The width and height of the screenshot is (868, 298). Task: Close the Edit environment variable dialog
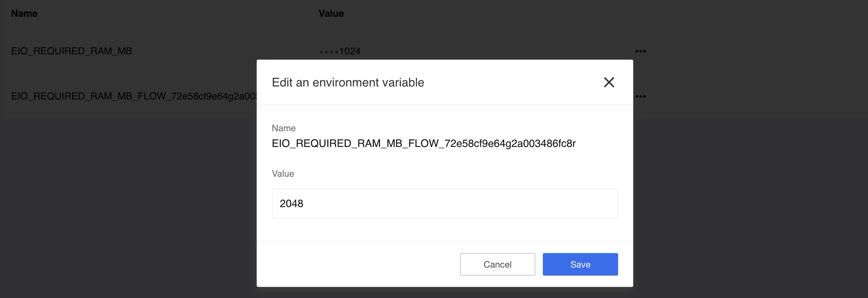click(609, 82)
